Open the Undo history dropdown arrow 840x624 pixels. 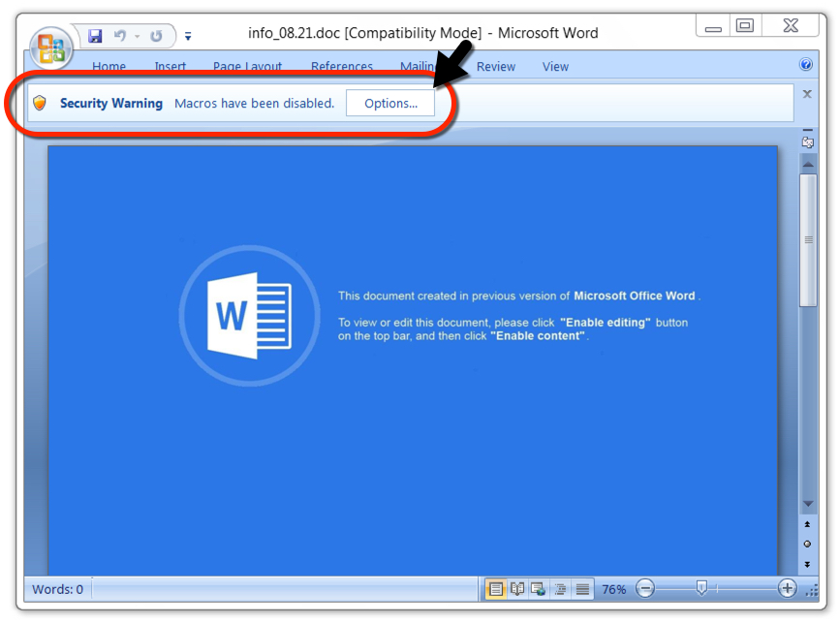138,37
